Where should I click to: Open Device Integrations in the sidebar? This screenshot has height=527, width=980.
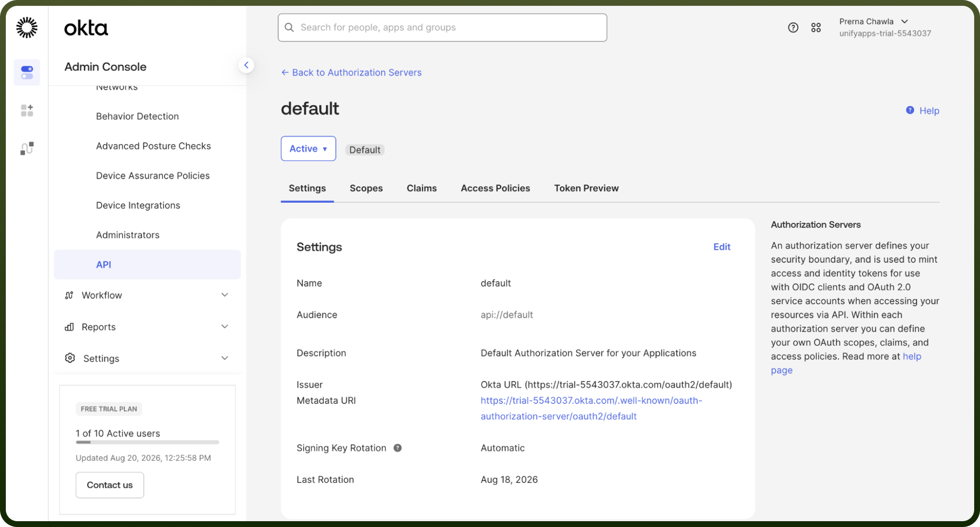[x=138, y=205]
